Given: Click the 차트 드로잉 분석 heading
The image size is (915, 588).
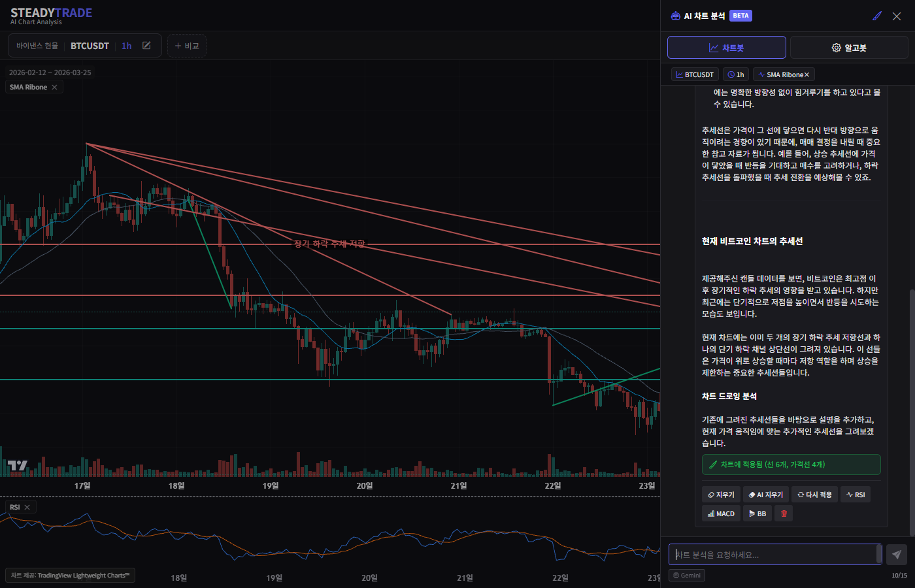Looking at the screenshot, I should 729,396.
